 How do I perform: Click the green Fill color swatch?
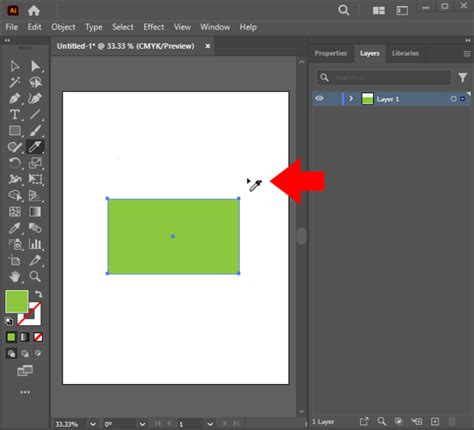16,301
